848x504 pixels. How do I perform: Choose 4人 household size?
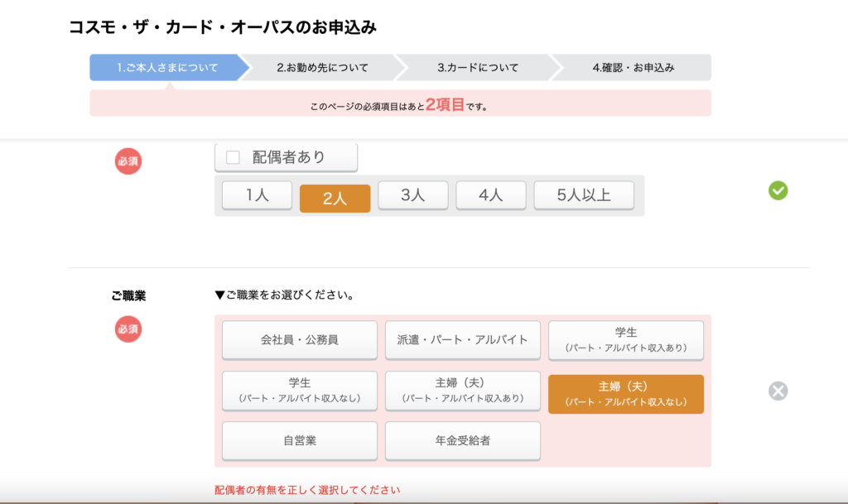pos(490,196)
